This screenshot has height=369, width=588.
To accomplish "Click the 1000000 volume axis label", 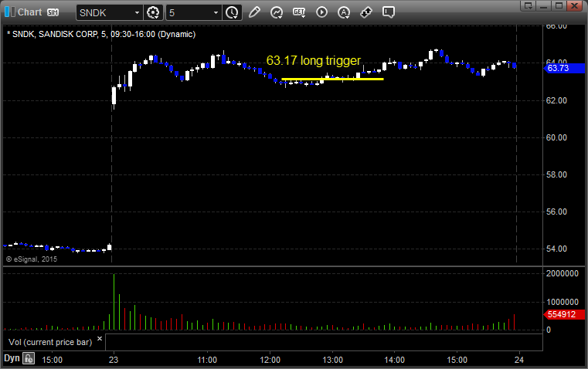I will coord(563,302).
